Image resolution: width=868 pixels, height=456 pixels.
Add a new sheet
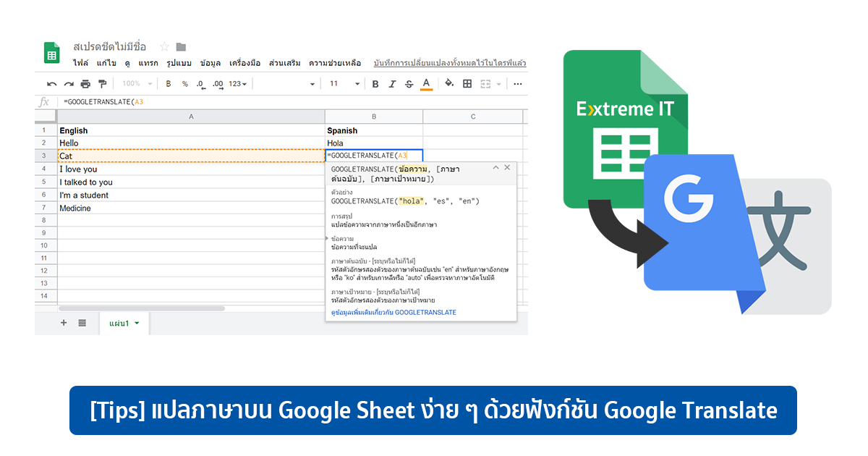[63, 323]
